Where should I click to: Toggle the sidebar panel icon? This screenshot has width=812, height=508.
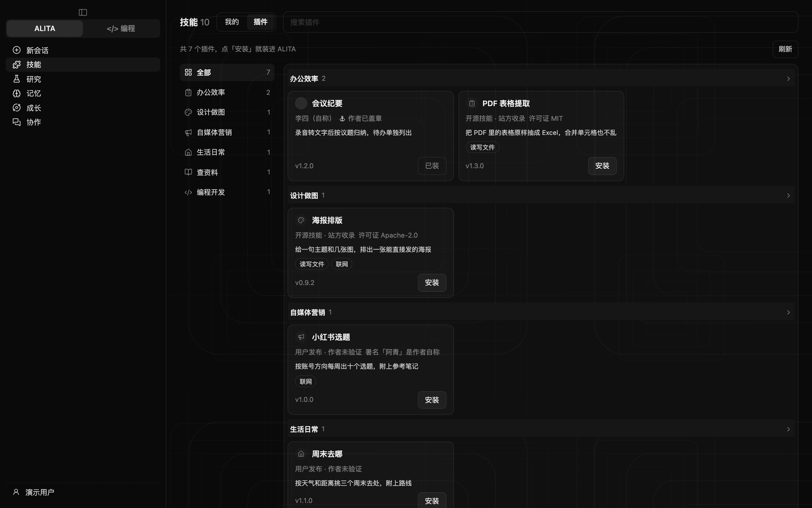point(83,12)
